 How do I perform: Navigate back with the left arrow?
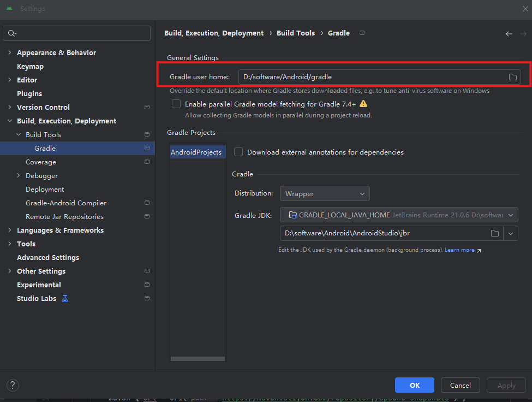(x=509, y=34)
